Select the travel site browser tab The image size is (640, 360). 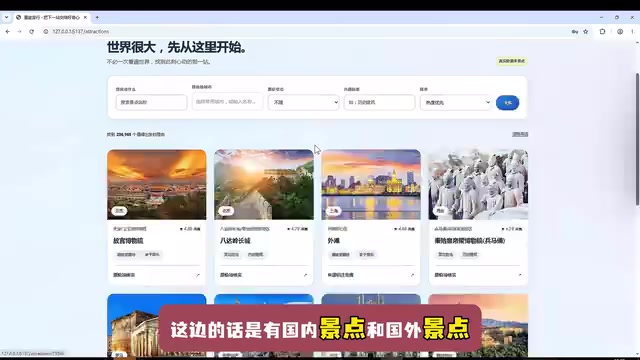pos(51,18)
